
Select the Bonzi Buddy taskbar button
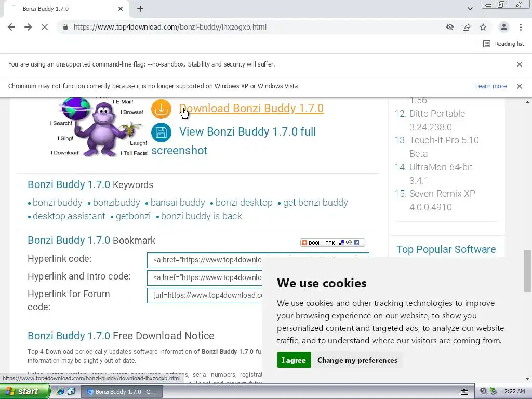point(122,392)
